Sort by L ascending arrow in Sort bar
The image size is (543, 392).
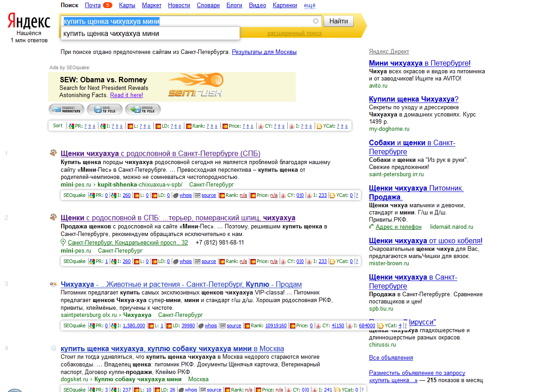point(144,126)
